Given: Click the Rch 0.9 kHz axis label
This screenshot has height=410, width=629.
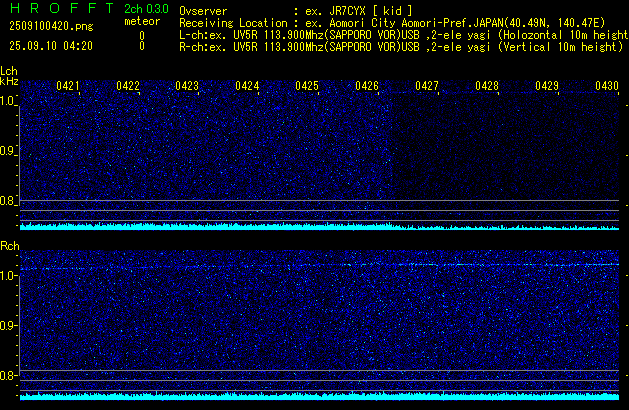Looking at the screenshot, I should coord(7,325).
